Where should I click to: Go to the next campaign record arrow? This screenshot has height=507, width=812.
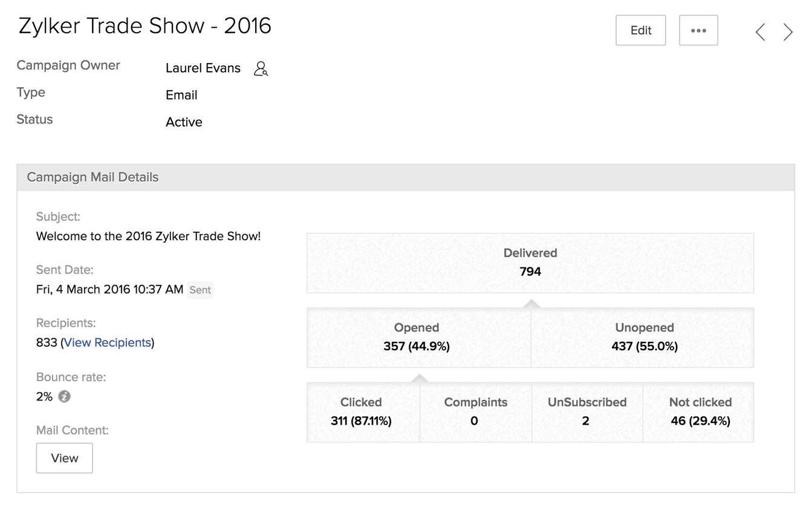(787, 32)
